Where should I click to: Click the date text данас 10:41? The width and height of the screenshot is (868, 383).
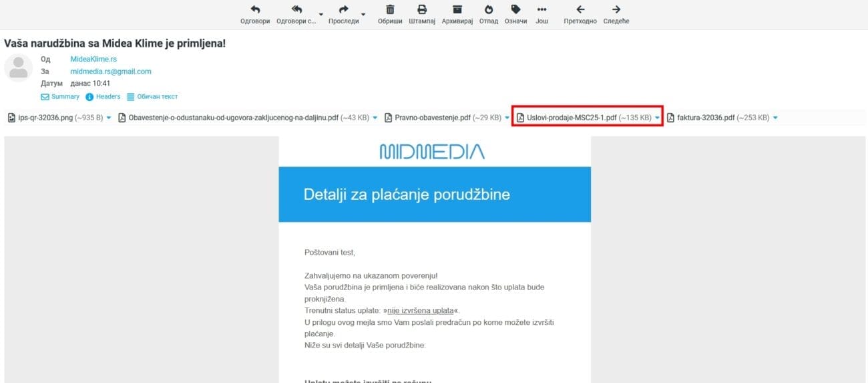click(x=91, y=84)
